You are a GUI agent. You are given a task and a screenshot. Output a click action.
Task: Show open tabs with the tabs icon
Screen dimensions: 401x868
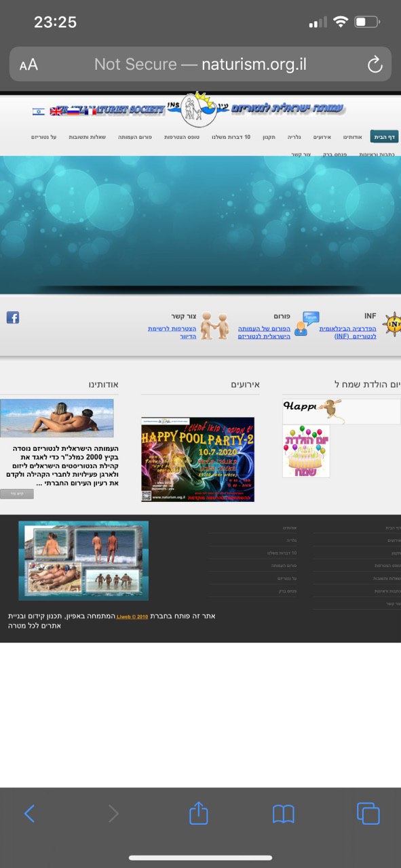click(368, 813)
